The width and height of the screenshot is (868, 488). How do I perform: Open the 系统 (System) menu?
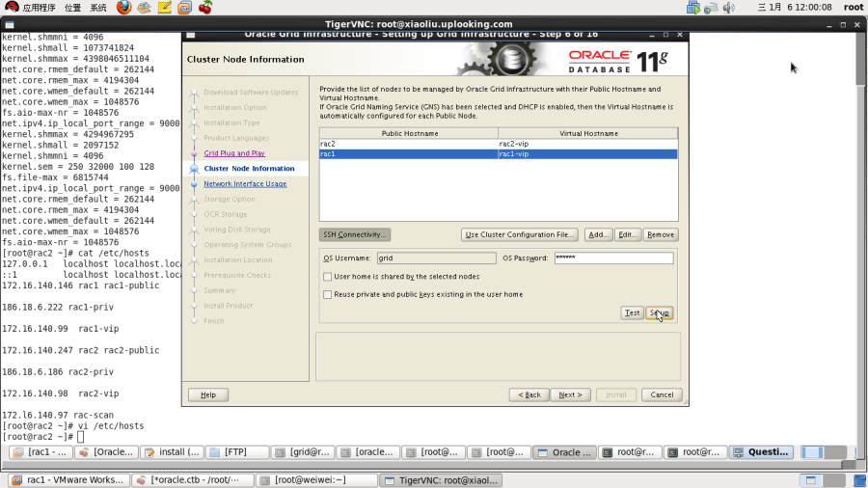pos(98,7)
